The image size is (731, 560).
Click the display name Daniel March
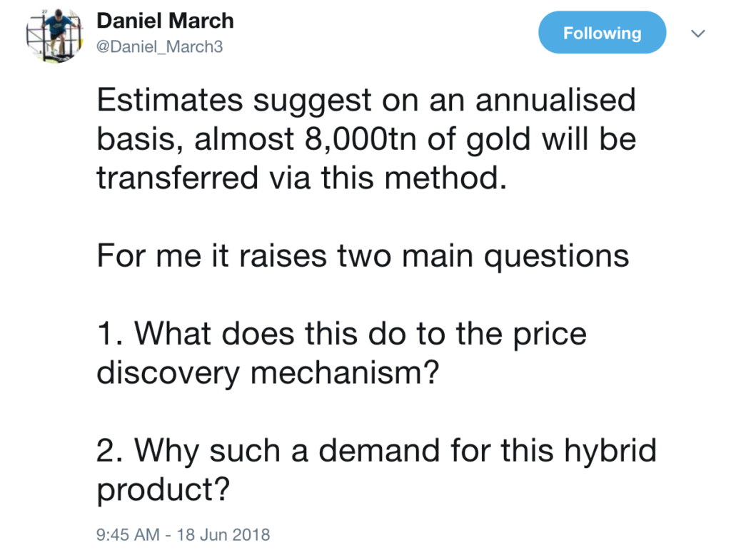(x=165, y=21)
